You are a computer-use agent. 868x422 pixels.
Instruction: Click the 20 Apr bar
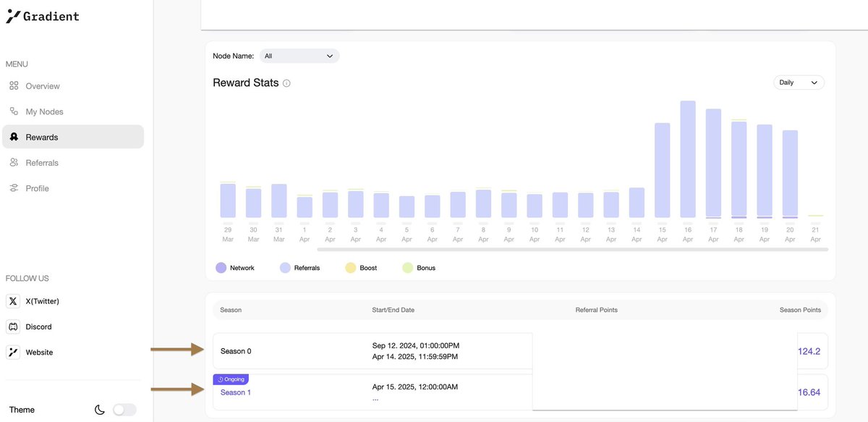click(x=790, y=174)
